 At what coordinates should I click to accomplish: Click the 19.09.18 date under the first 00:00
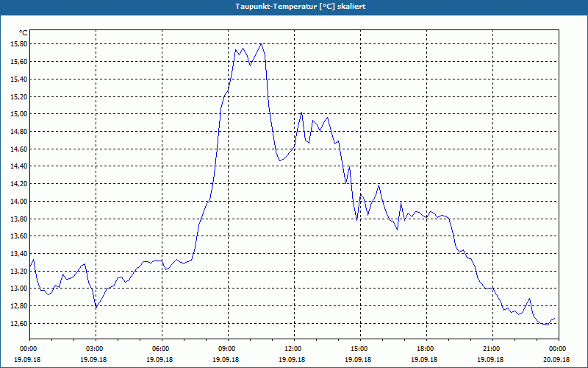[x=27, y=359]
